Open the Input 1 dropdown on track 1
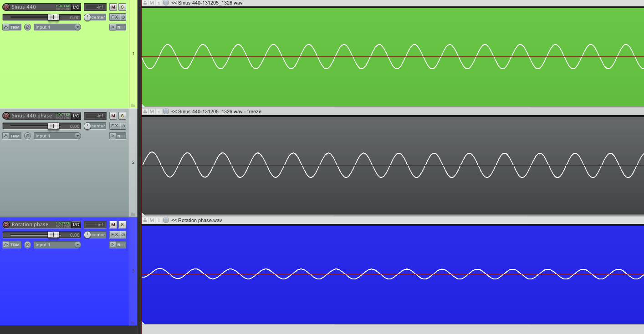Image resolution: width=644 pixels, height=334 pixels. (x=57, y=27)
